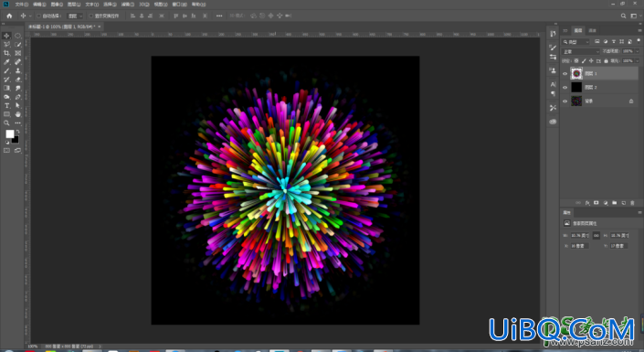Open the Properties panel flyout menu

pos(640,213)
